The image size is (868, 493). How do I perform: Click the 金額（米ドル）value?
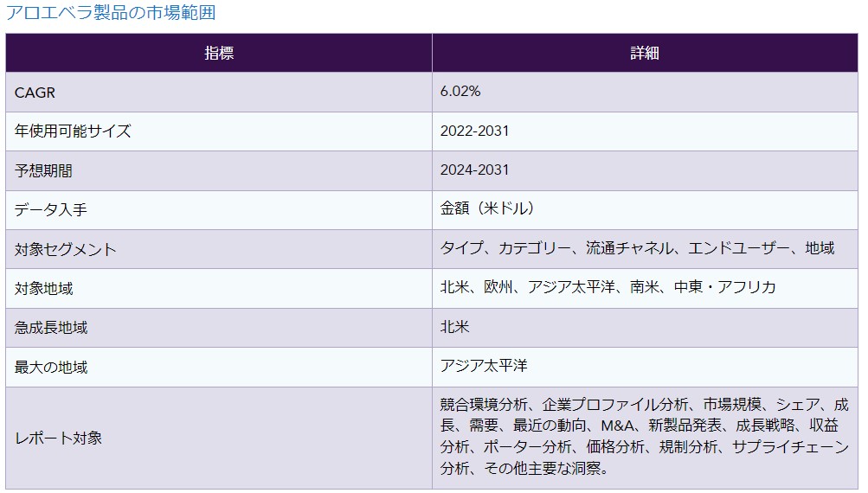click(488, 208)
